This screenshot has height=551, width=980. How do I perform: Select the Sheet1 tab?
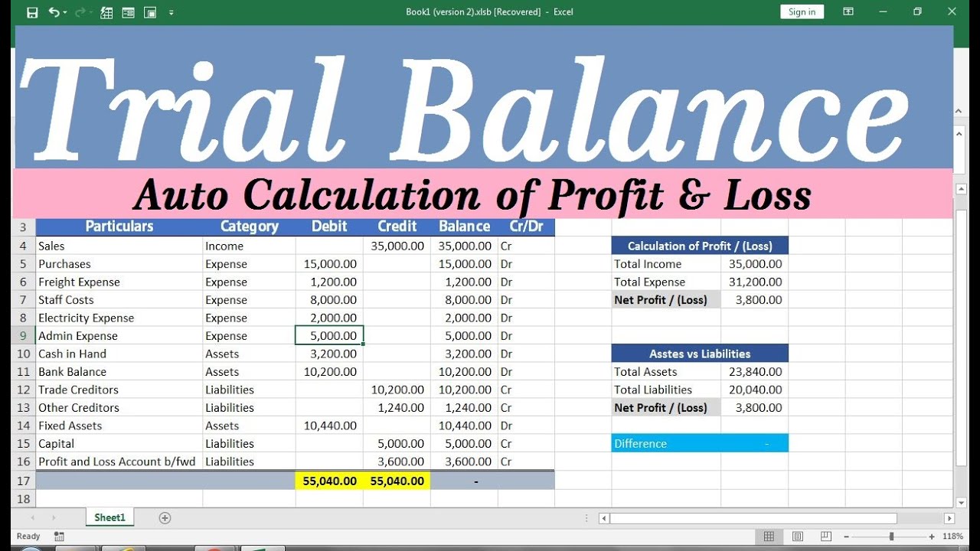pos(109,517)
